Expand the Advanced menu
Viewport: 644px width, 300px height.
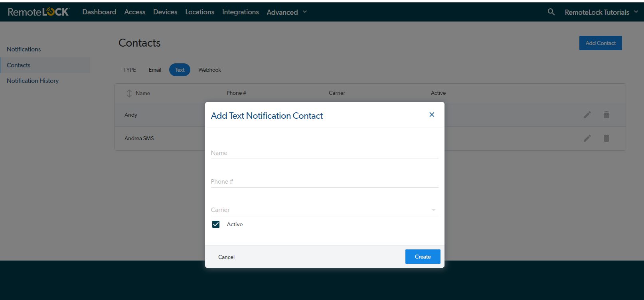[287, 12]
